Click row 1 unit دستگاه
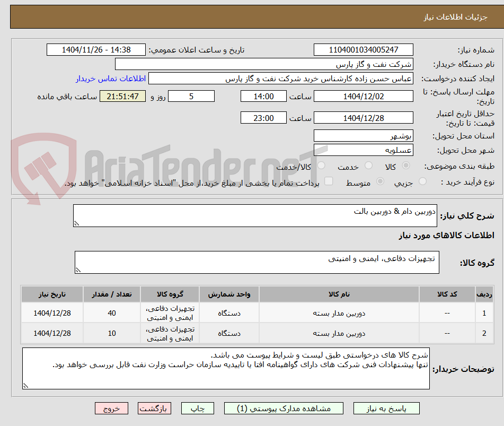This screenshot has height=426, width=504. [229, 313]
